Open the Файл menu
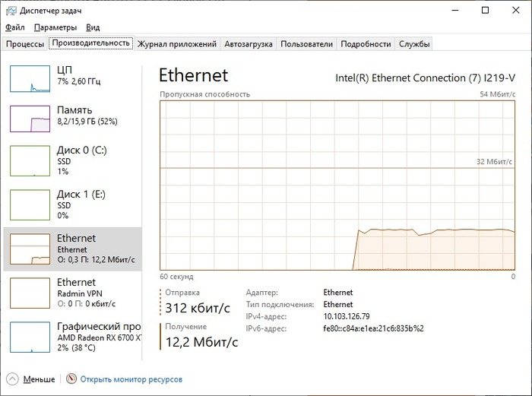Viewport: 532px width, 396px height. click(14, 27)
